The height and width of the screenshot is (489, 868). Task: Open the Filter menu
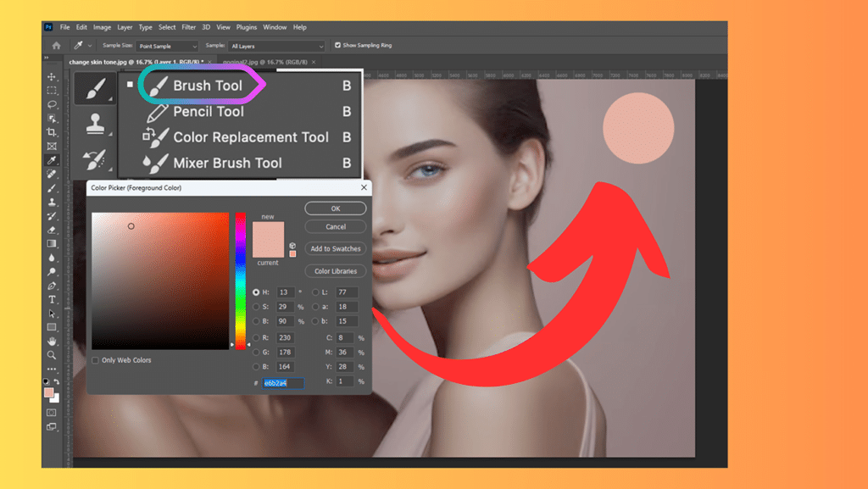pos(188,26)
